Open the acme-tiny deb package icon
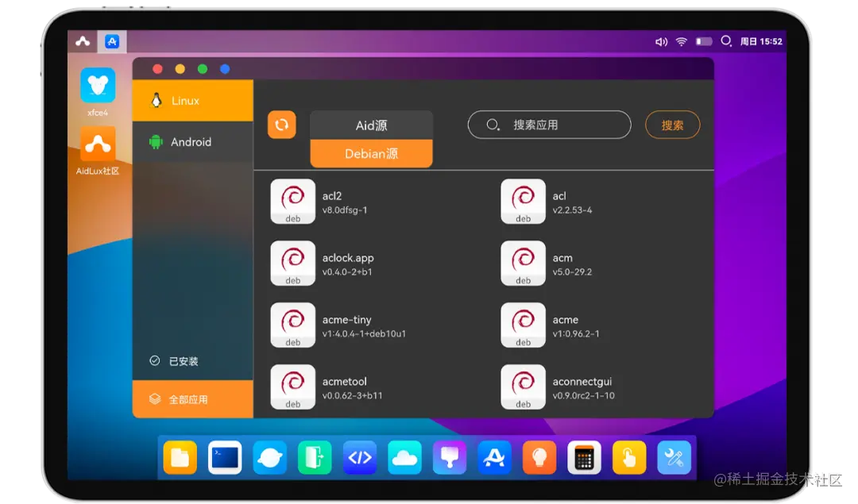The height and width of the screenshot is (504, 858). (292, 325)
